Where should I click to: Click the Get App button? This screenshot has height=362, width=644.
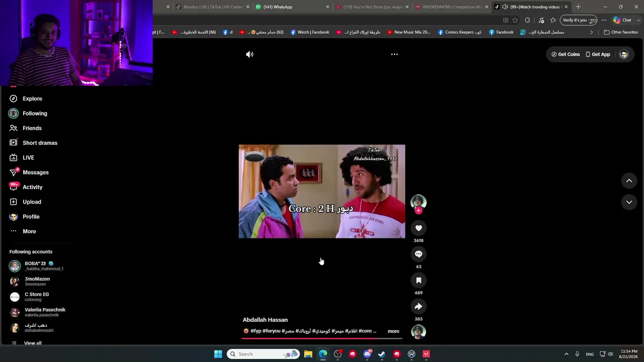click(598, 54)
